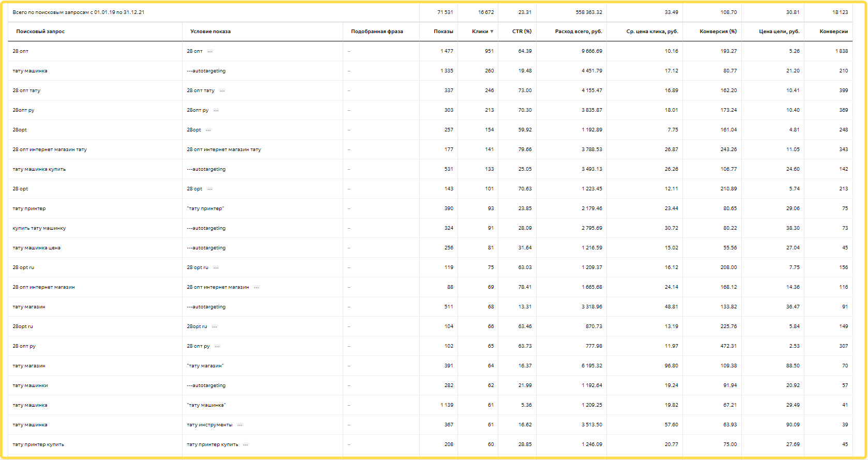Viewport: 868px width, 460px height.
Task: Open ellipsis menu next to "28 опт тату" condition
Action: tap(222, 91)
